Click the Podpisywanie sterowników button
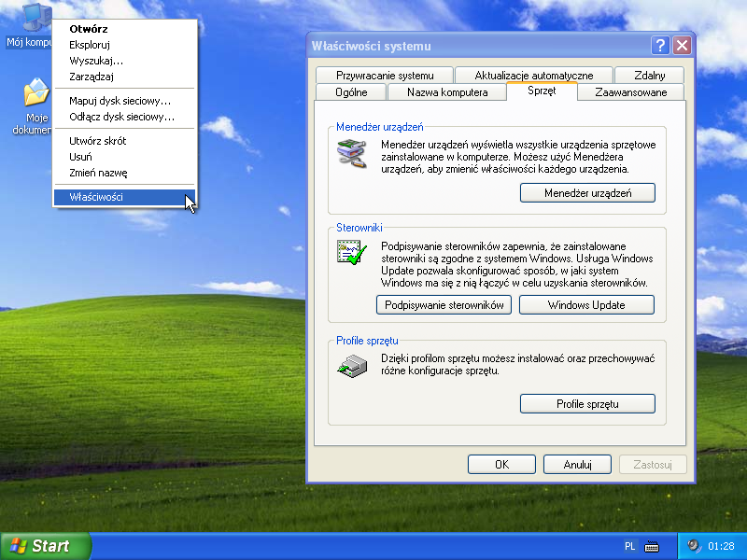Viewport: 747px width, 560px height. click(444, 304)
